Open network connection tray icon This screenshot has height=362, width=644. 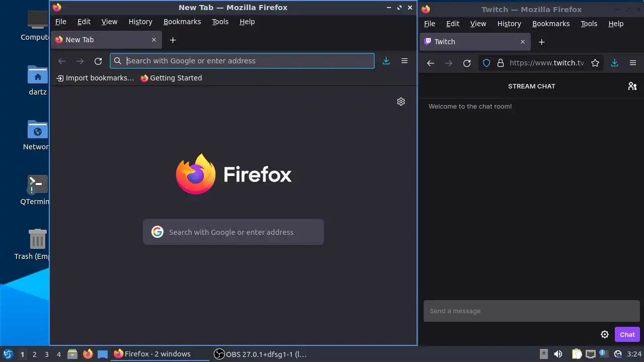(591, 354)
